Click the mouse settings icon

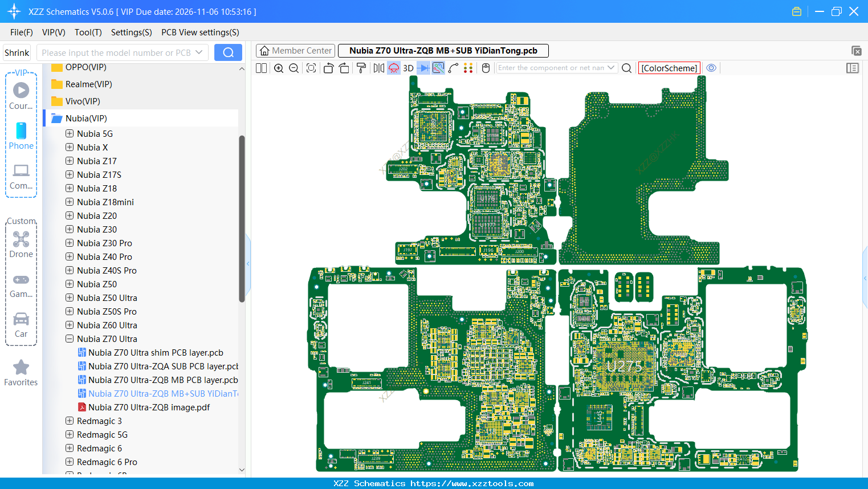[x=486, y=68]
